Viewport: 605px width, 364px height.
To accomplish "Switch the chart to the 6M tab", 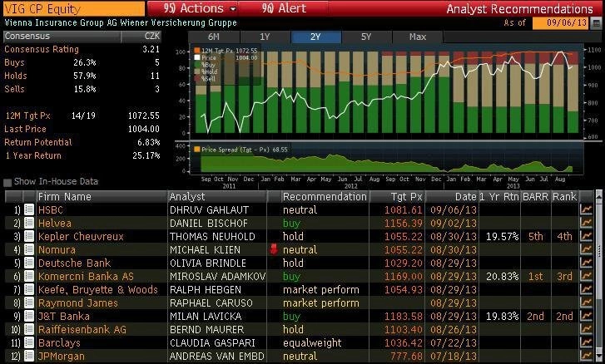I will click(214, 37).
